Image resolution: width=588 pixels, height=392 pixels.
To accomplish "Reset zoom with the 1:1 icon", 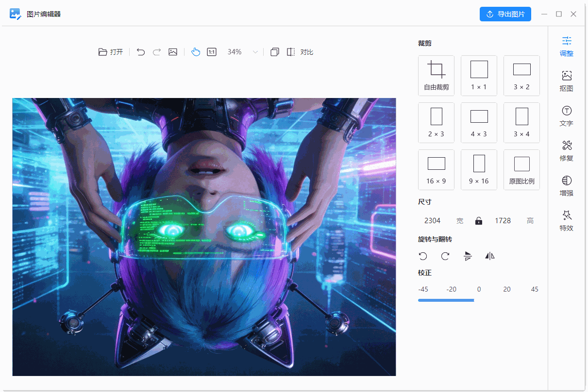I will tap(212, 52).
